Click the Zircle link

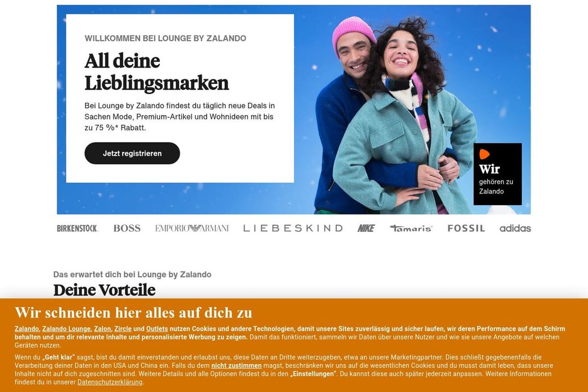click(123, 329)
